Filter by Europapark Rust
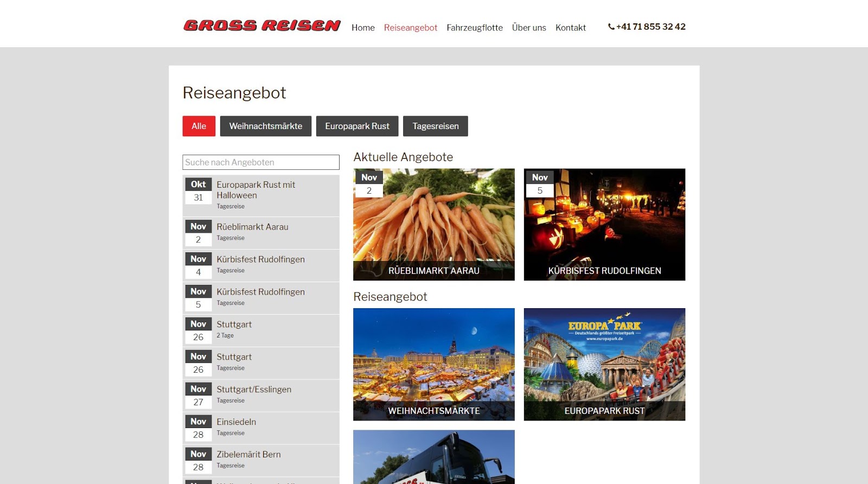Screen dimensions: 868x484 pos(357,126)
